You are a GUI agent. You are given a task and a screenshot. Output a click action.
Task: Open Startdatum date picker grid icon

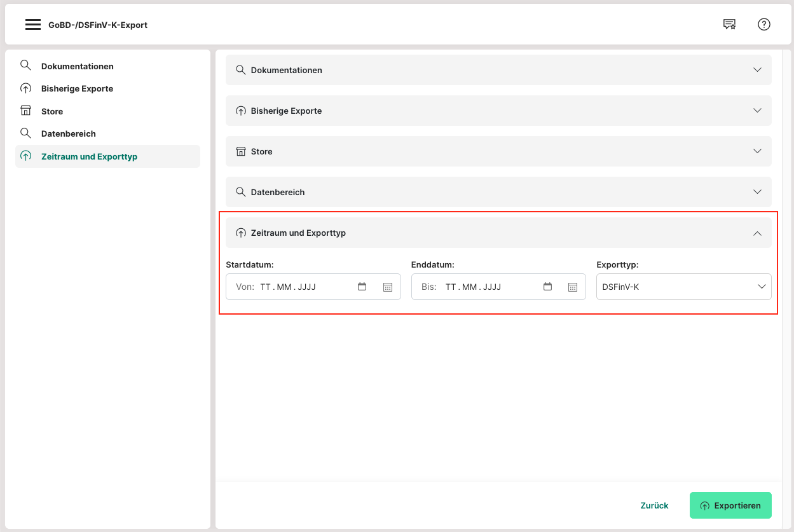pos(388,287)
